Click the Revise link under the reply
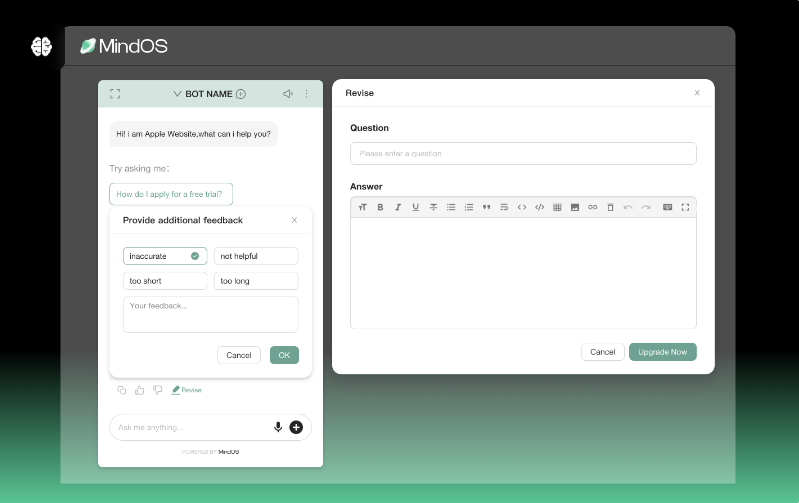The width and height of the screenshot is (799, 503). [187, 390]
